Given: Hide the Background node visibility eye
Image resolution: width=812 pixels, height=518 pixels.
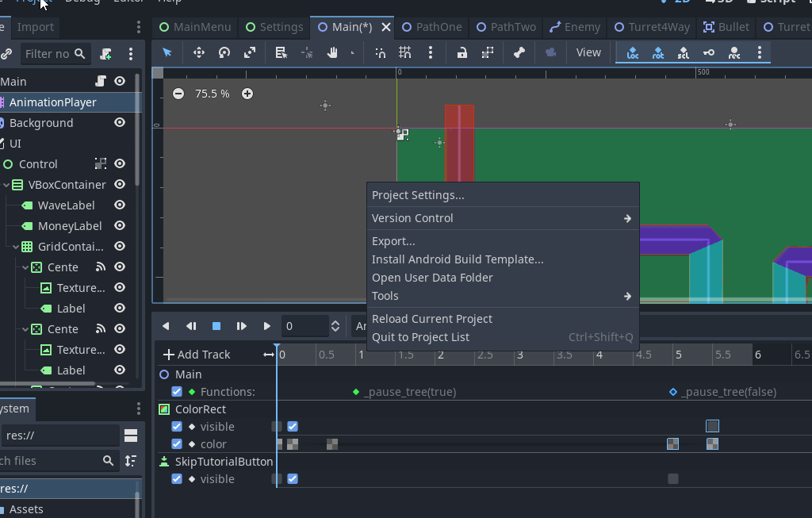Looking at the screenshot, I should [120, 123].
